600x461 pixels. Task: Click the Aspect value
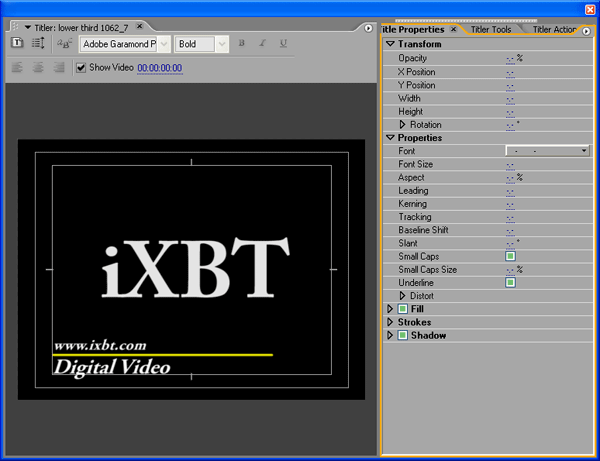coord(510,178)
